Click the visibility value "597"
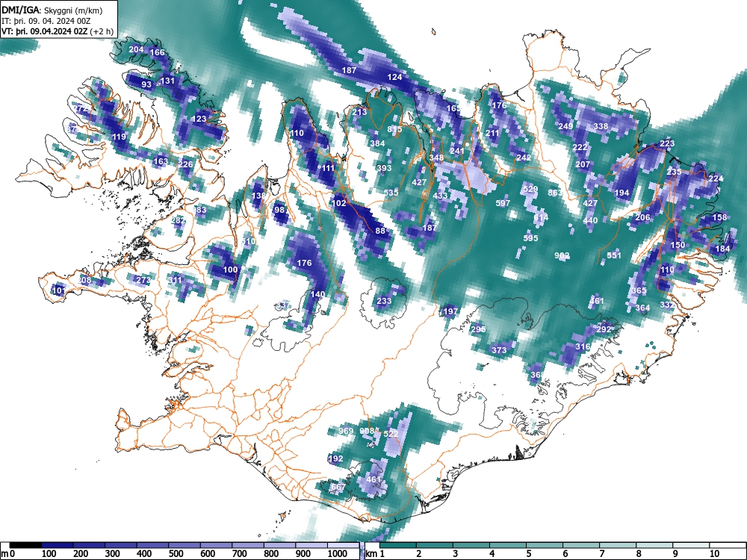The width and height of the screenshot is (747, 560). tap(503, 203)
